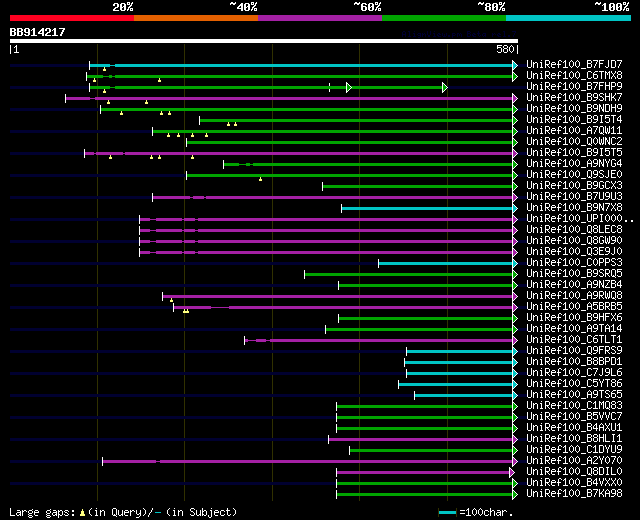Image resolution: width=640 pixels, height=520 pixels.
Task: Click the green alignment bar for UniRef100_B7KA98
Action: pyautogui.click(x=427, y=495)
